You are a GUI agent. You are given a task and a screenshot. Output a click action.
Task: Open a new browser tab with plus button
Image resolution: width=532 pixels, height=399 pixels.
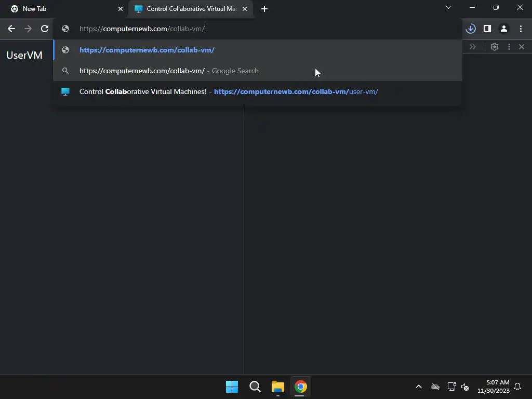coord(264,9)
